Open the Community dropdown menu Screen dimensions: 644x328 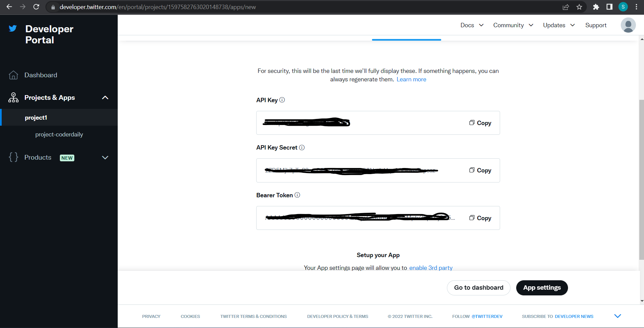[513, 25]
